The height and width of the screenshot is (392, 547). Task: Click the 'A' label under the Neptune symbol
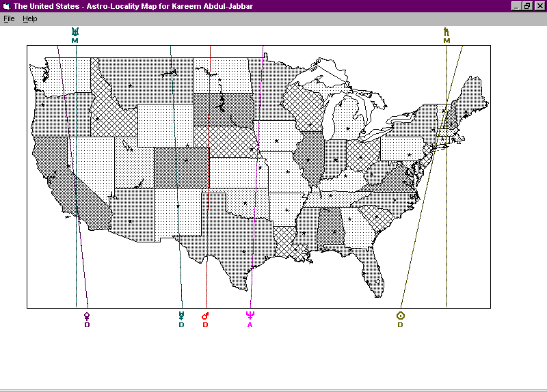(x=250, y=324)
